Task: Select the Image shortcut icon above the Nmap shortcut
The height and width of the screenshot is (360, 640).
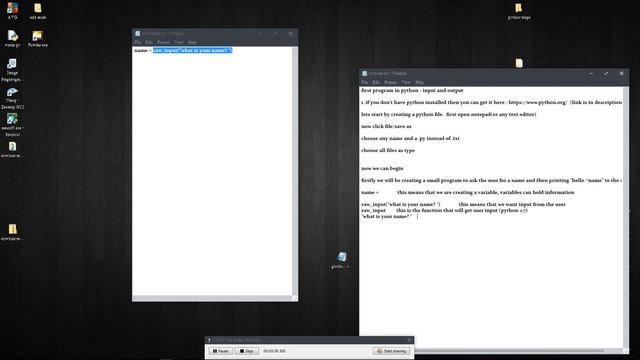Action: pyautogui.click(x=12, y=63)
